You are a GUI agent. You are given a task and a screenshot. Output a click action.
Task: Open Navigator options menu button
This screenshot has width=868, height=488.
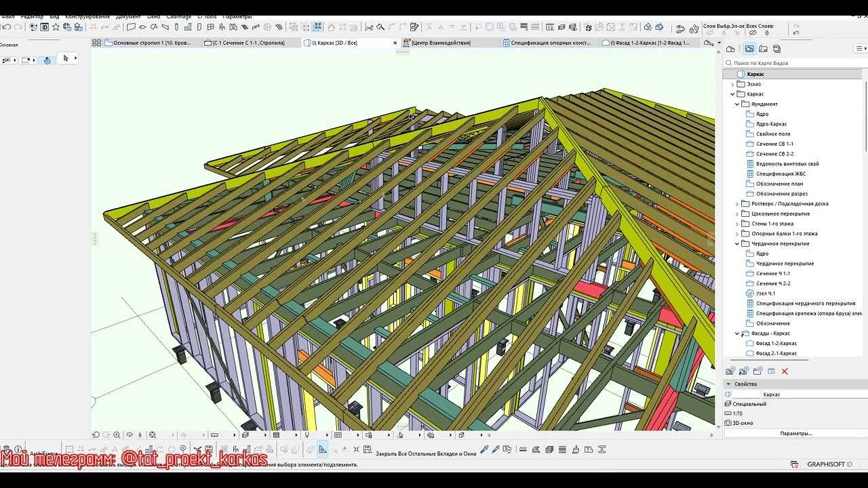coord(860,49)
